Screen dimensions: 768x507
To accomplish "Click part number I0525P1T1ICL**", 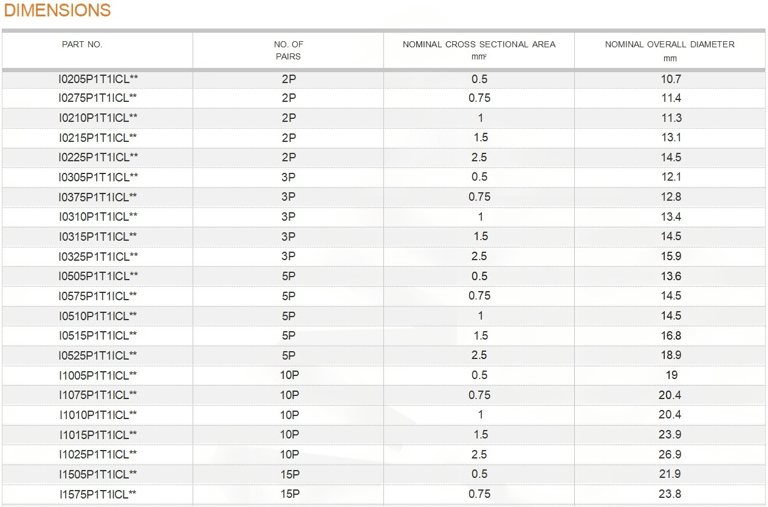I will [98, 355].
